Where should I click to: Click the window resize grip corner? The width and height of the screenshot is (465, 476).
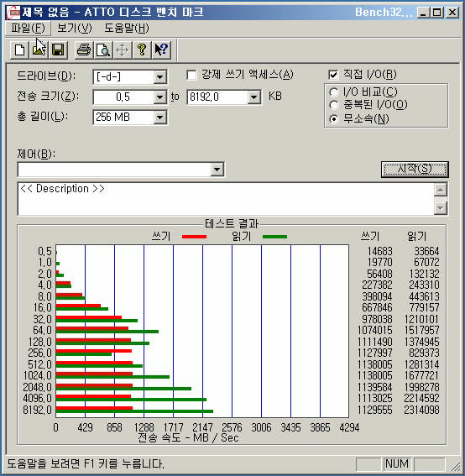coord(454,466)
